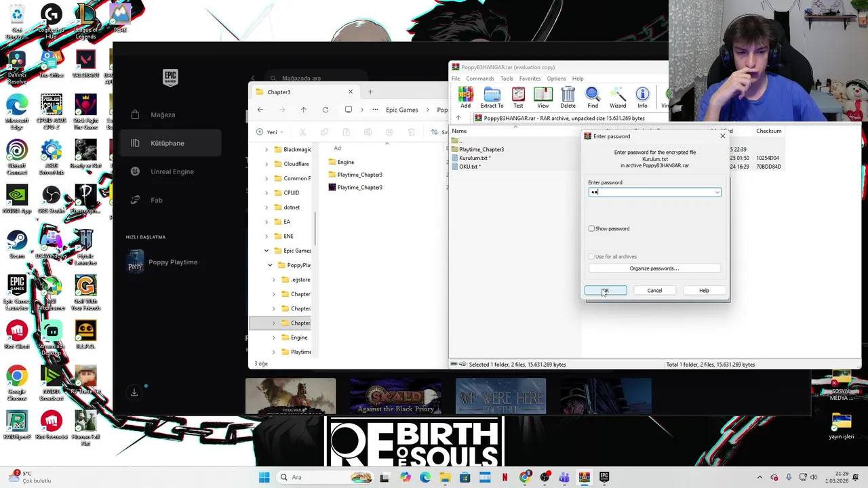Open Microsoft Store from the taskbar
Screen dimensions: 868x488
[x=465, y=477]
